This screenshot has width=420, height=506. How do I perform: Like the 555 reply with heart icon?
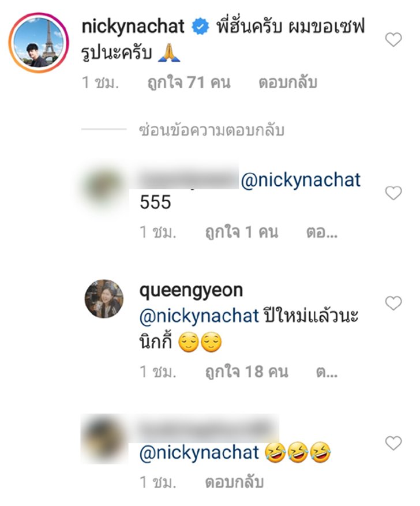(x=393, y=193)
